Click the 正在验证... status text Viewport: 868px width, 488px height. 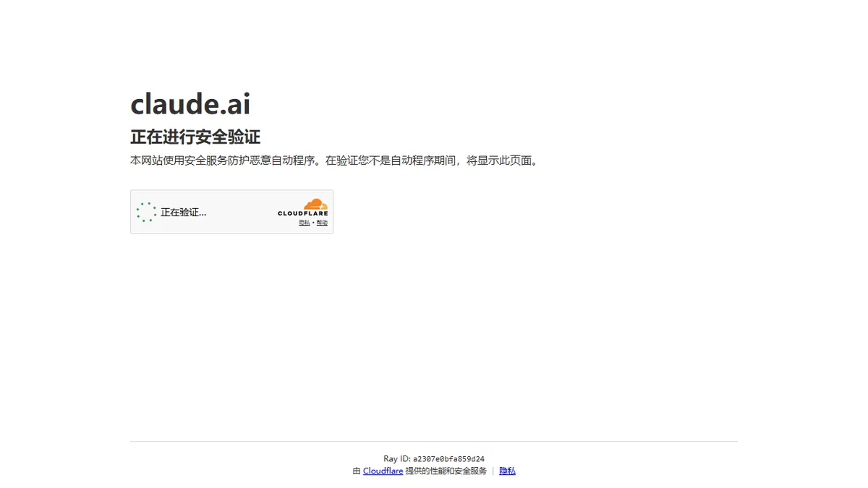tap(183, 213)
